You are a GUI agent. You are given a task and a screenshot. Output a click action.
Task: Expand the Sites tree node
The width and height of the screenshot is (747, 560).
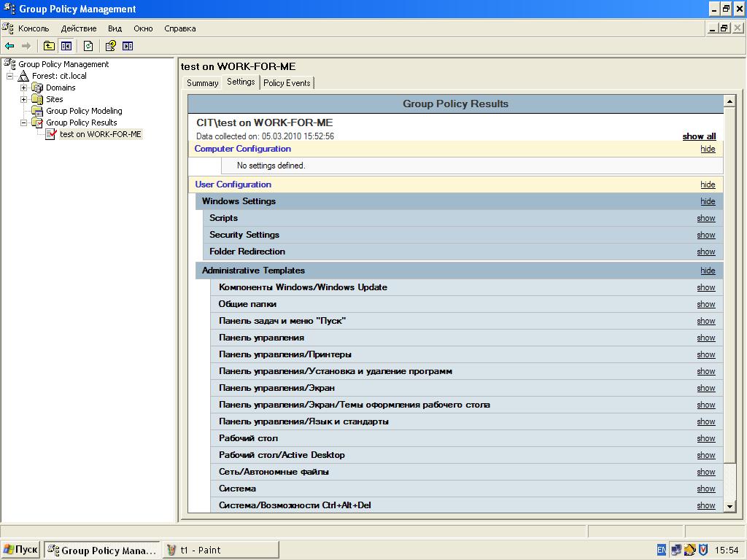click(x=23, y=99)
